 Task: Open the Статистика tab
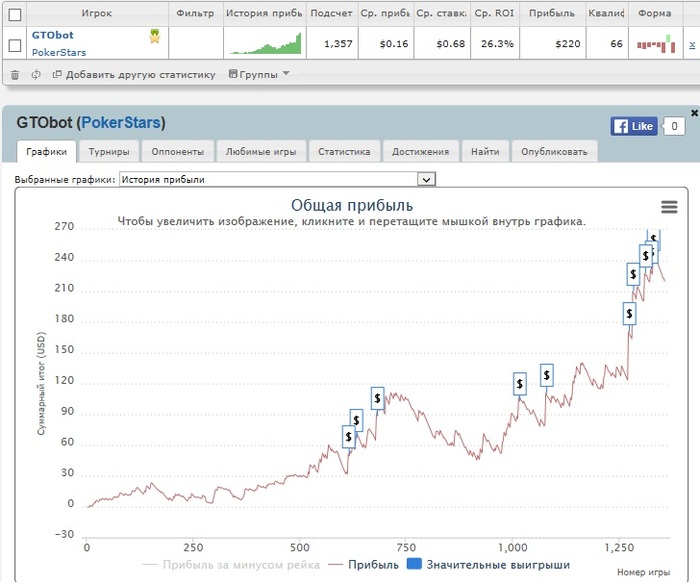pyautogui.click(x=344, y=152)
